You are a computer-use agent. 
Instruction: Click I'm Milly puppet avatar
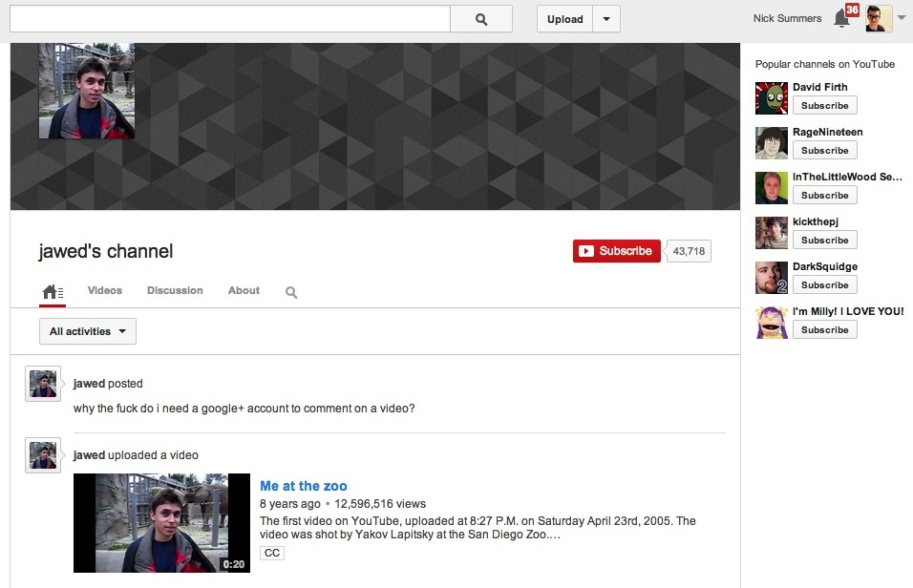772,322
